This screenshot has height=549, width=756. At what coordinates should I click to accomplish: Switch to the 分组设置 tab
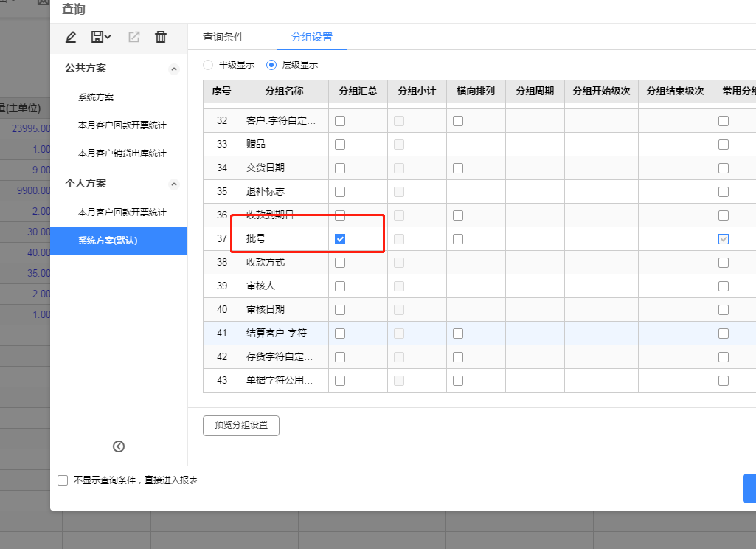coord(312,37)
